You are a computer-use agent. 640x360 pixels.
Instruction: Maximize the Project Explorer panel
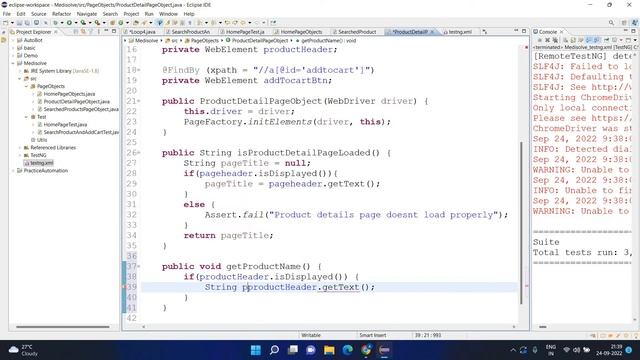click(x=114, y=31)
